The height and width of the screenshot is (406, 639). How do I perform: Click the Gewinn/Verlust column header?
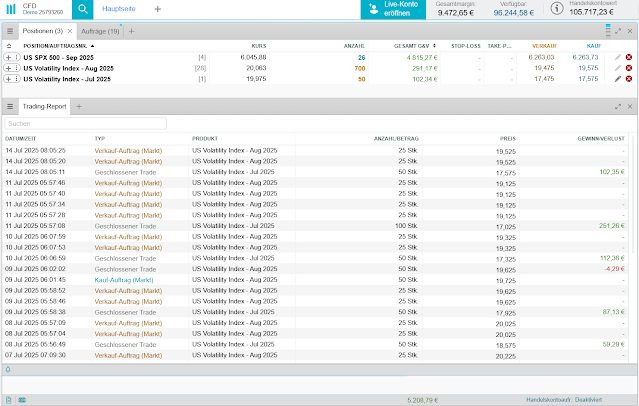click(x=601, y=139)
